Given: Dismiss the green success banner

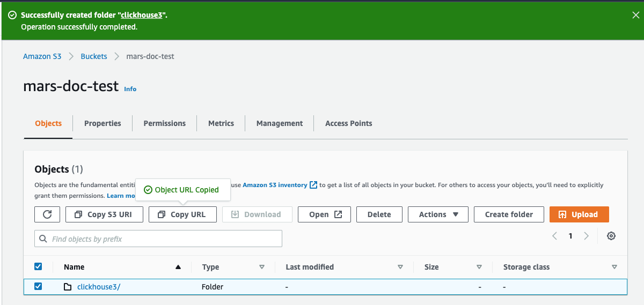Looking at the screenshot, I should coord(635,16).
